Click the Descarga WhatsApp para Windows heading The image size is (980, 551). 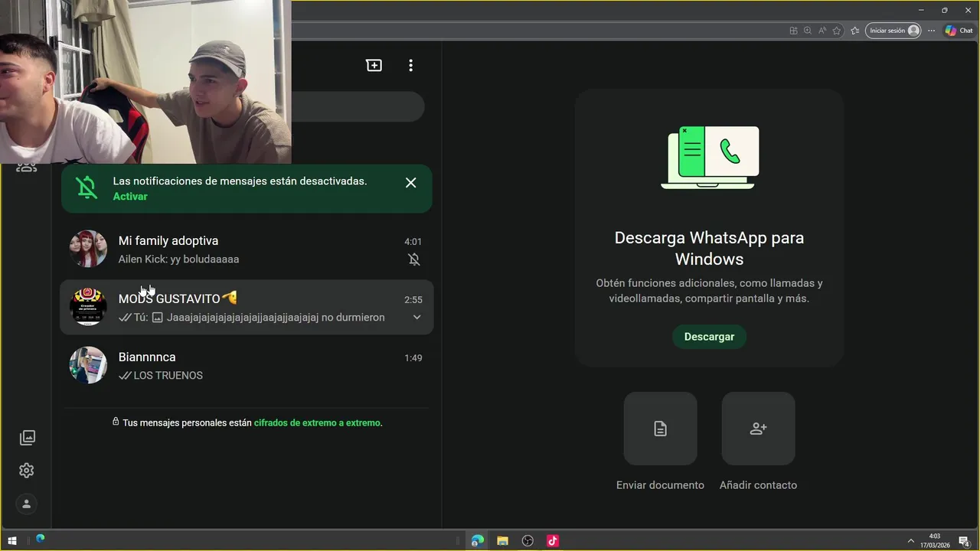pos(709,248)
